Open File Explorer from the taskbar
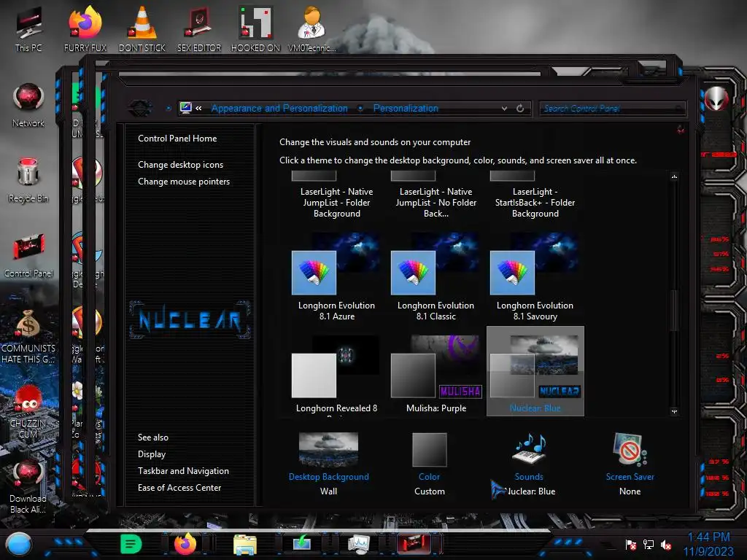747x560 pixels. click(x=245, y=544)
